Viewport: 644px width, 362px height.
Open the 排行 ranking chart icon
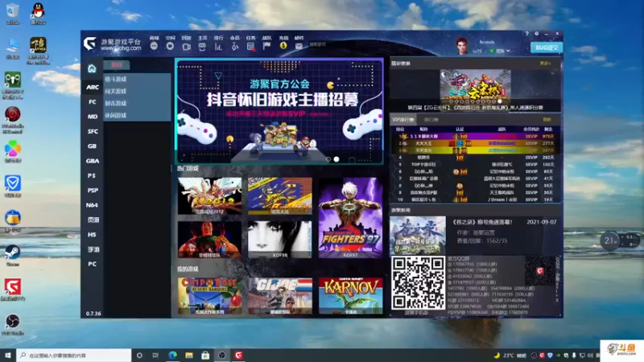(218, 47)
